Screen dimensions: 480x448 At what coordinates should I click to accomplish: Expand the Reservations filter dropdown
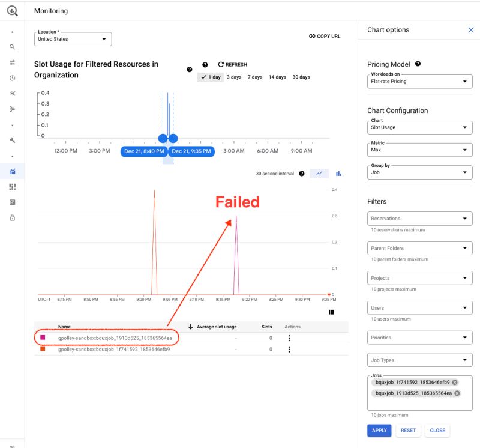pos(419,219)
